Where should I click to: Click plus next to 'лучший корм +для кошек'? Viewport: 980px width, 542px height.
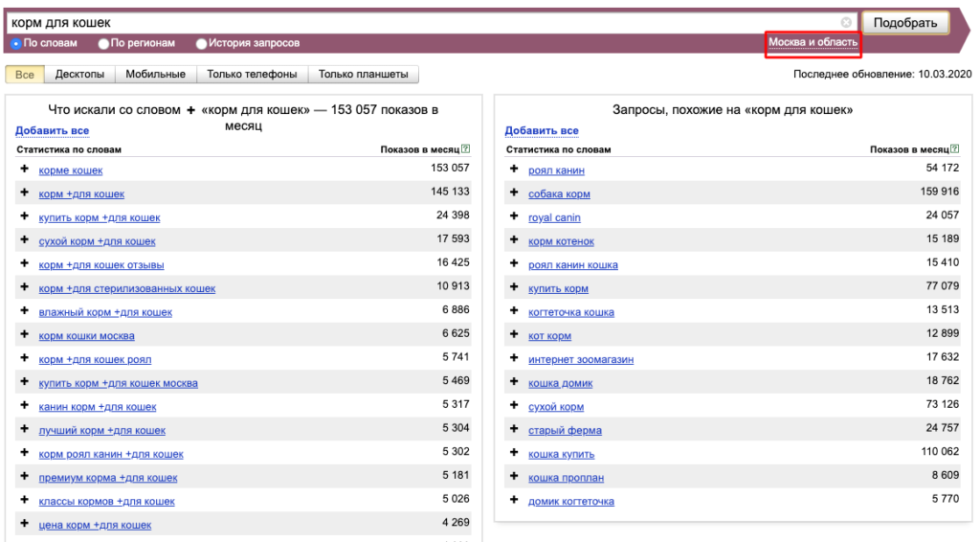[24, 429]
